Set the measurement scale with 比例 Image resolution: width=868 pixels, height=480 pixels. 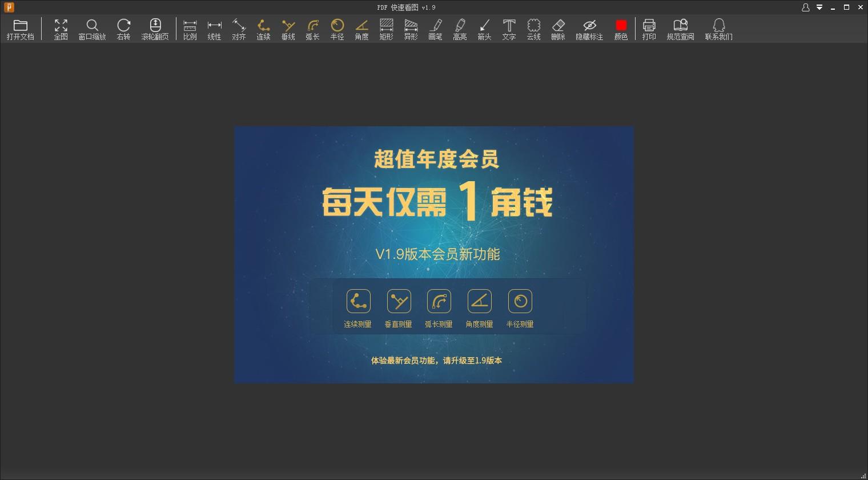pos(190,30)
